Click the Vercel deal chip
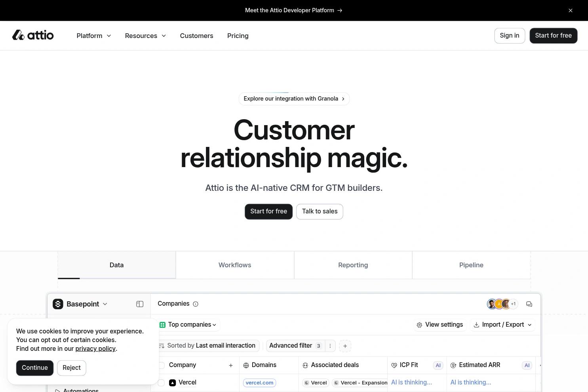The height and width of the screenshot is (392, 588). (316, 383)
